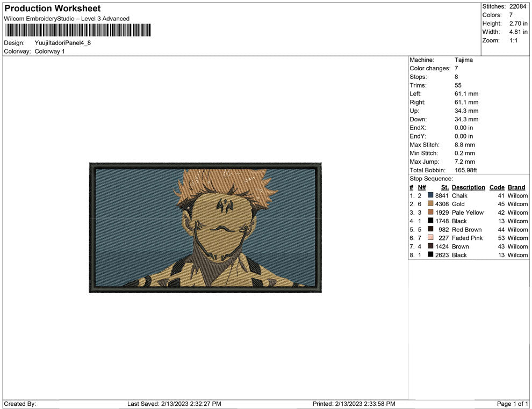This screenshot has height=409, width=532.
Task: Click the Faded Pink color swatch
Action: click(x=430, y=238)
